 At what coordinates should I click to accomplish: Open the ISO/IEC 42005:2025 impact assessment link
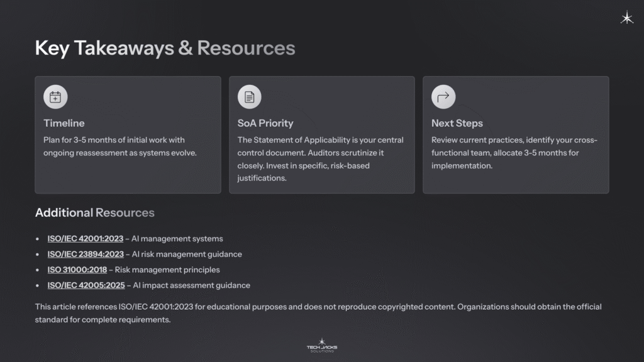coord(86,285)
